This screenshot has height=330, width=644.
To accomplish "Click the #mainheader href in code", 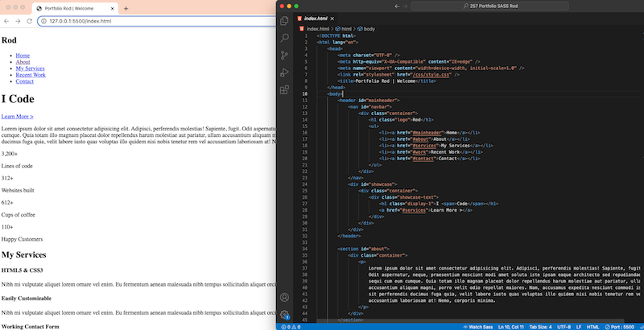I will (427, 133).
